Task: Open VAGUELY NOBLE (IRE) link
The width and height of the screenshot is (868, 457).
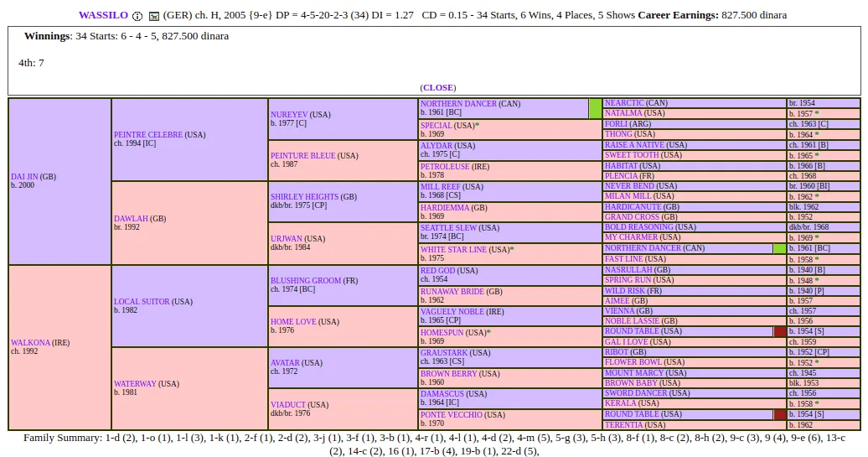Action: tap(452, 312)
